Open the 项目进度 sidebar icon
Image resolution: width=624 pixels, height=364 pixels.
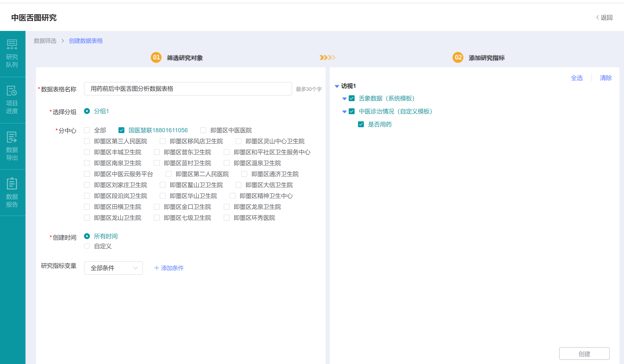pos(12,91)
